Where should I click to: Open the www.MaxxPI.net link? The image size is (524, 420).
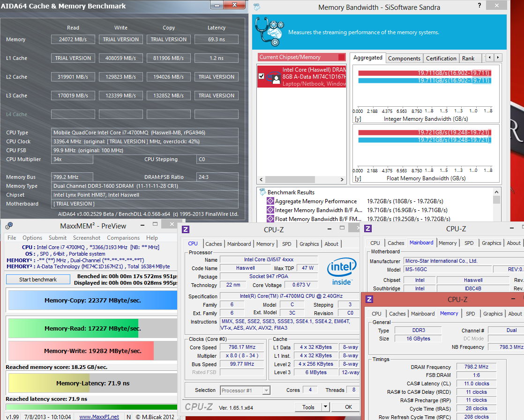99,417
